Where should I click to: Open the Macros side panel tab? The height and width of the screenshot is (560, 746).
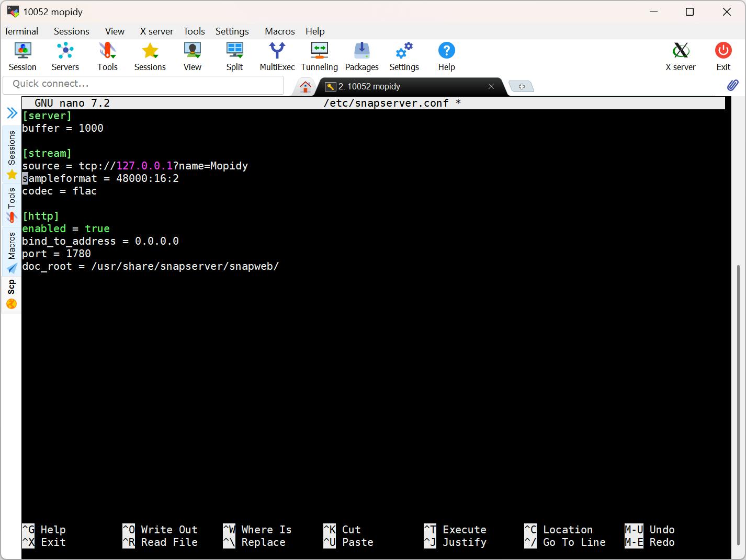tap(12, 253)
